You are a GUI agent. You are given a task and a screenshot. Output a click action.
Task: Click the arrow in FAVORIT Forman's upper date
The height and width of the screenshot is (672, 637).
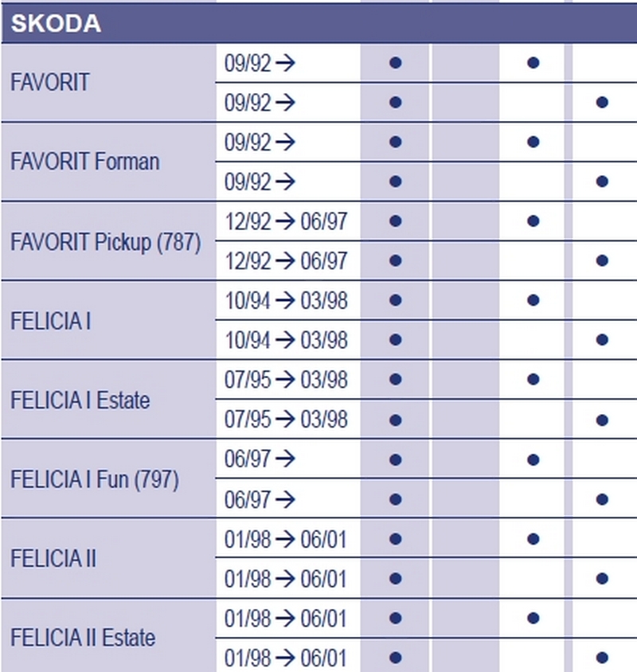click(285, 143)
